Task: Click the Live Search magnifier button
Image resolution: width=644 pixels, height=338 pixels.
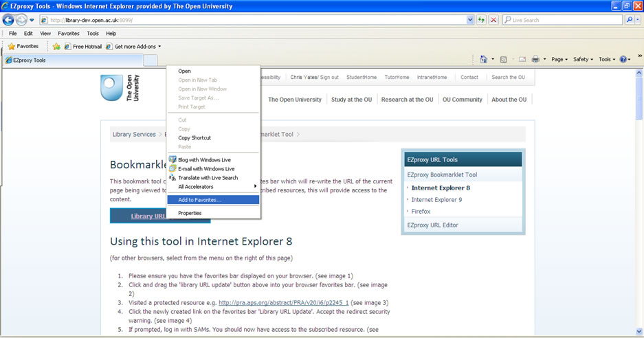Action: [x=629, y=20]
